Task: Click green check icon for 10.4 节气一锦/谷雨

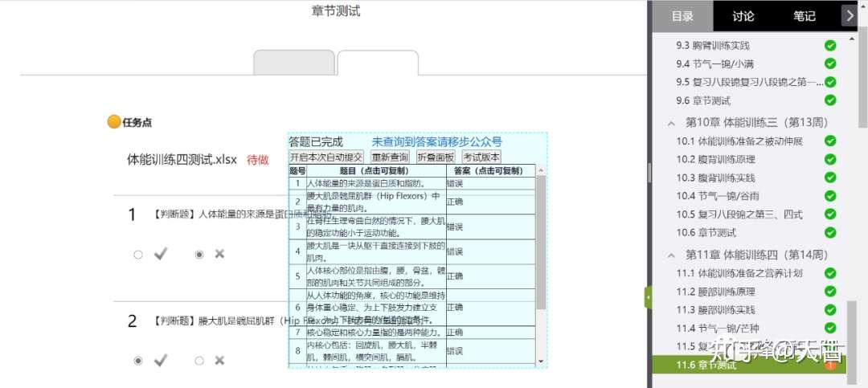Action: [x=829, y=196]
